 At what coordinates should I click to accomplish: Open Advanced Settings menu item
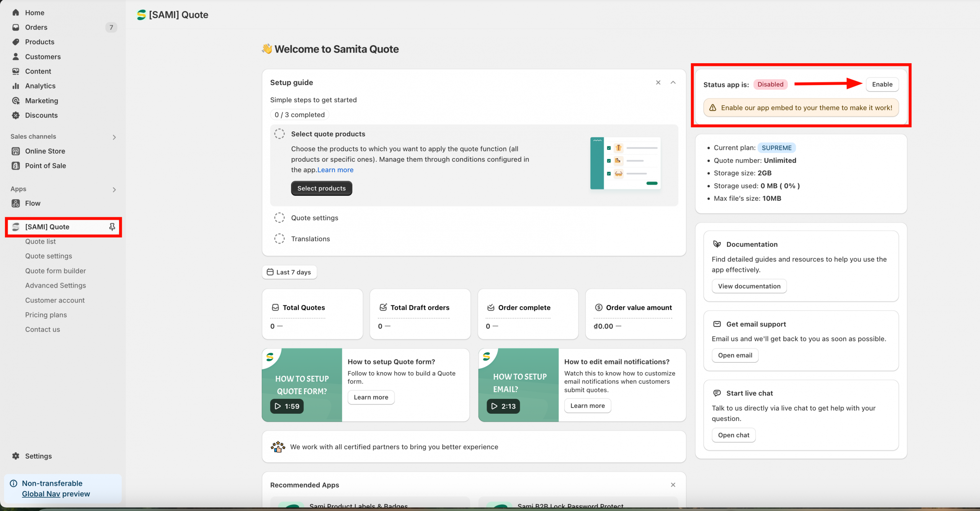point(56,285)
